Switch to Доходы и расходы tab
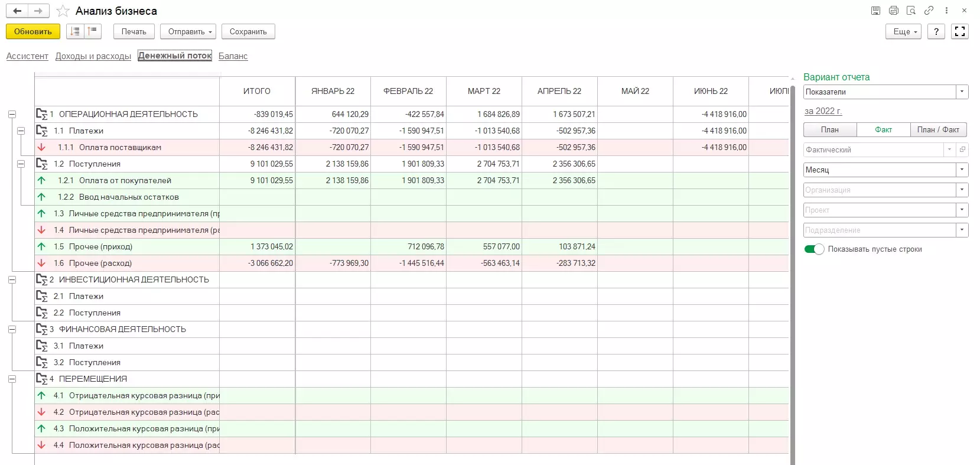980x465 pixels. [x=93, y=56]
